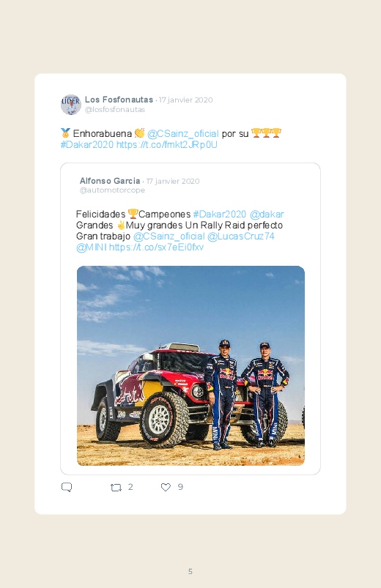Click the victory hand emoji
Image resolution: width=381 pixels, height=588 pixels.
121,225
